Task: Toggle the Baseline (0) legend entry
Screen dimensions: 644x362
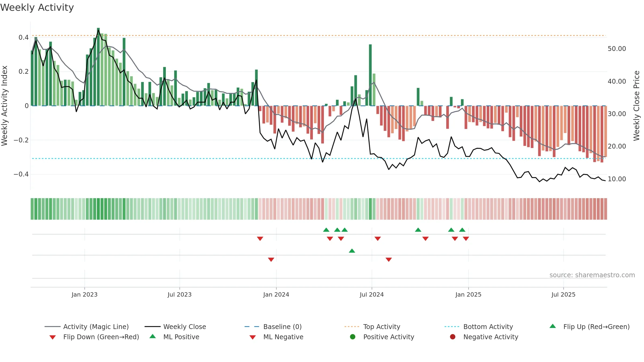Action: coord(273,327)
